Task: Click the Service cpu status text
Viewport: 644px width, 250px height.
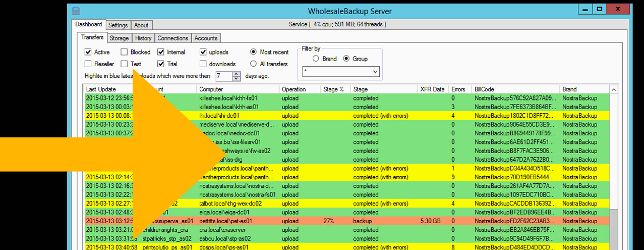Action: pyautogui.click(x=337, y=24)
